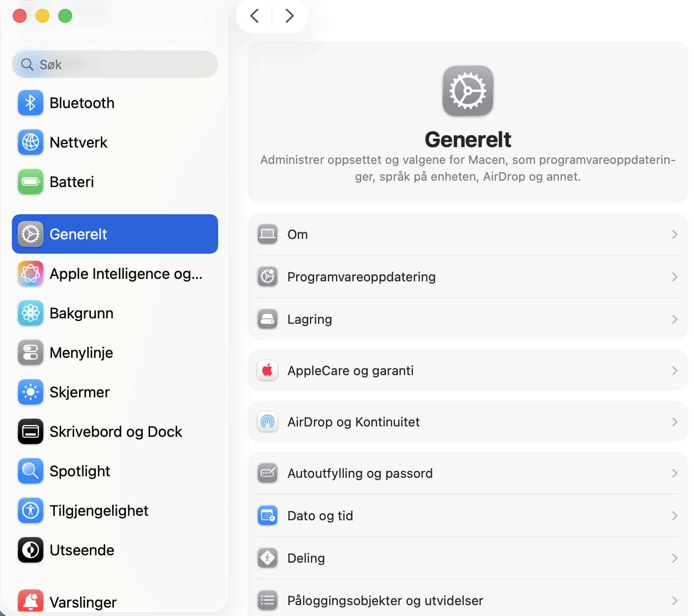This screenshot has height=616, width=694.
Task: Open the Deling row chevron
Action: coord(675,558)
